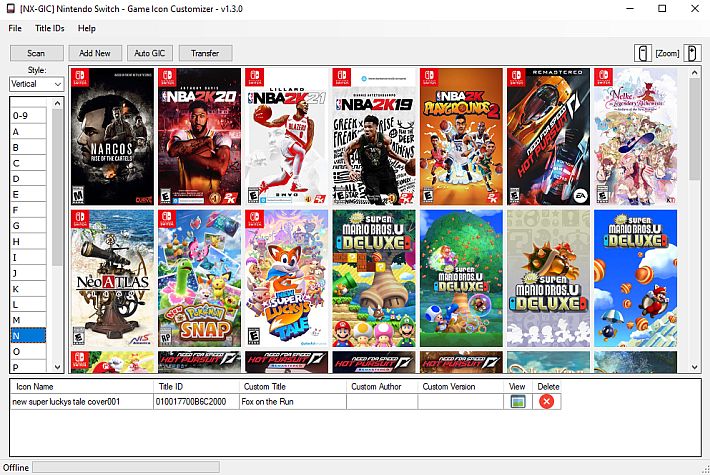This screenshot has height=475, width=710.
Task: Select letter C in the filter list
Action: click(28, 163)
